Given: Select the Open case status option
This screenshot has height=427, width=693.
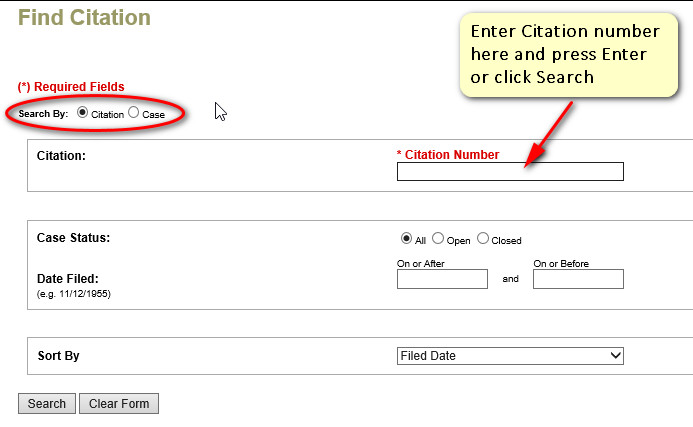Looking at the screenshot, I should click(x=438, y=238).
